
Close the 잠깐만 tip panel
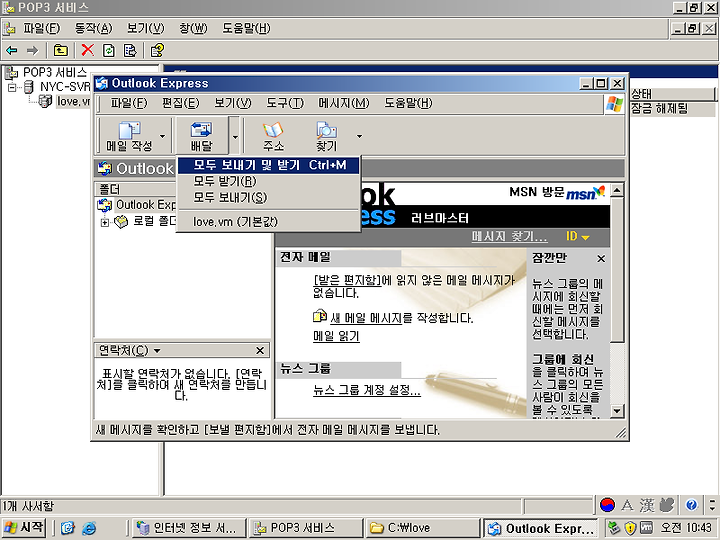tap(601, 259)
